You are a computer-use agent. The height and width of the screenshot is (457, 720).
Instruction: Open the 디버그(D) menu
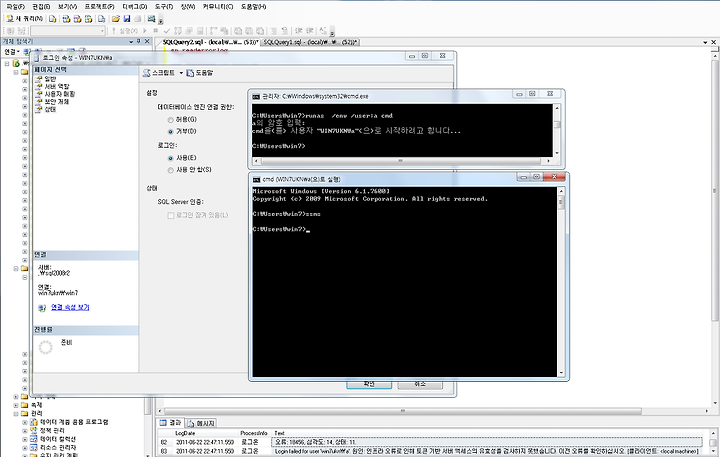(135, 7)
